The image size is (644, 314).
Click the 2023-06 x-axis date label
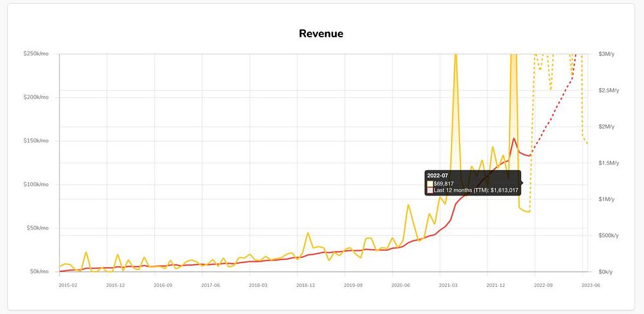tap(592, 284)
